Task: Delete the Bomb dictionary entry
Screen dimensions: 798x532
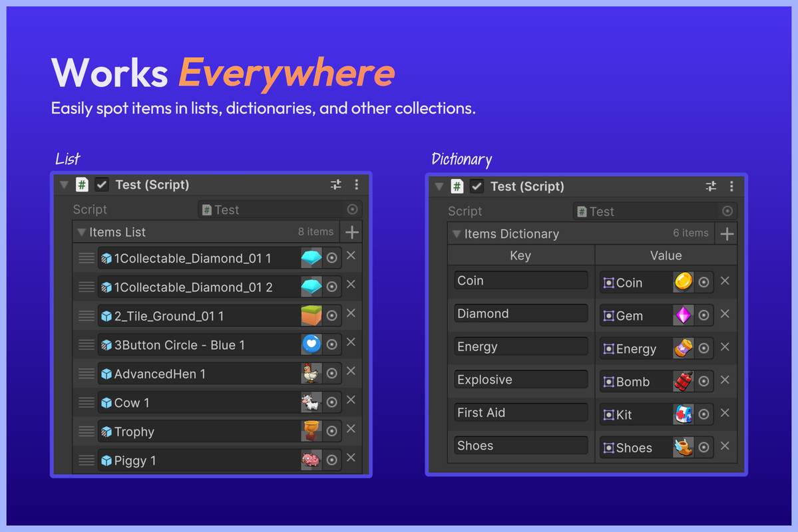Action: coord(725,380)
